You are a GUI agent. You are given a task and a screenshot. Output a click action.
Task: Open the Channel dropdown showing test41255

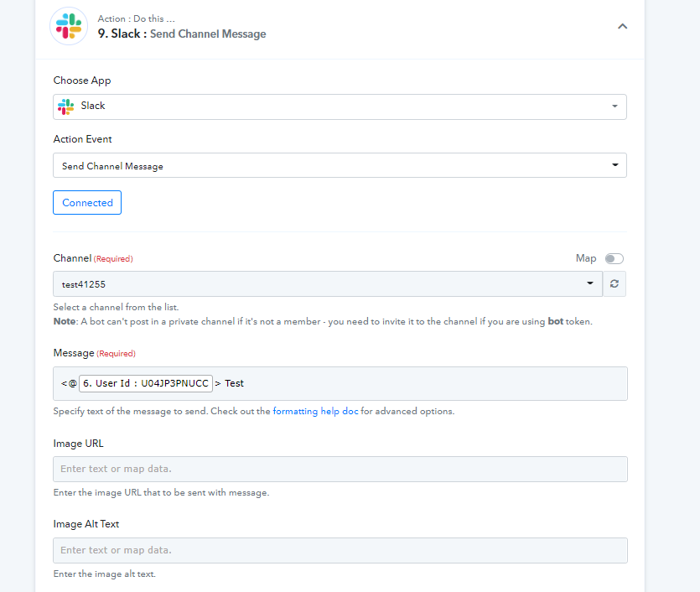tap(328, 284)
